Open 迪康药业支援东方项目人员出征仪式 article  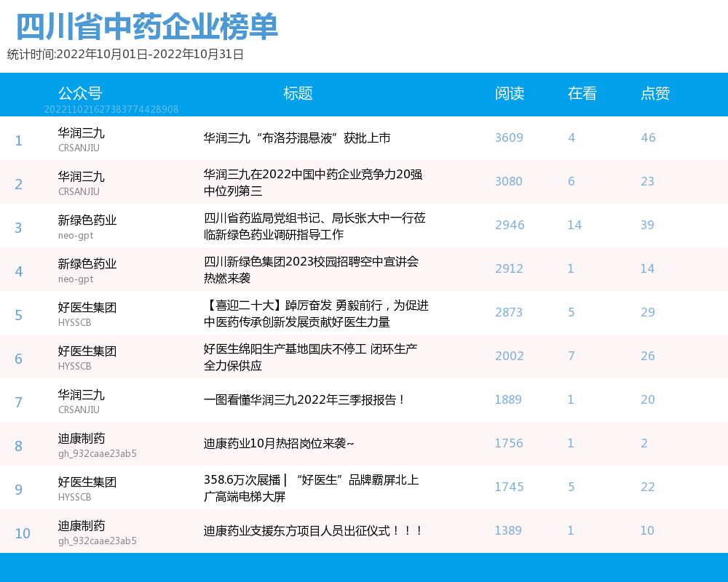313,530
